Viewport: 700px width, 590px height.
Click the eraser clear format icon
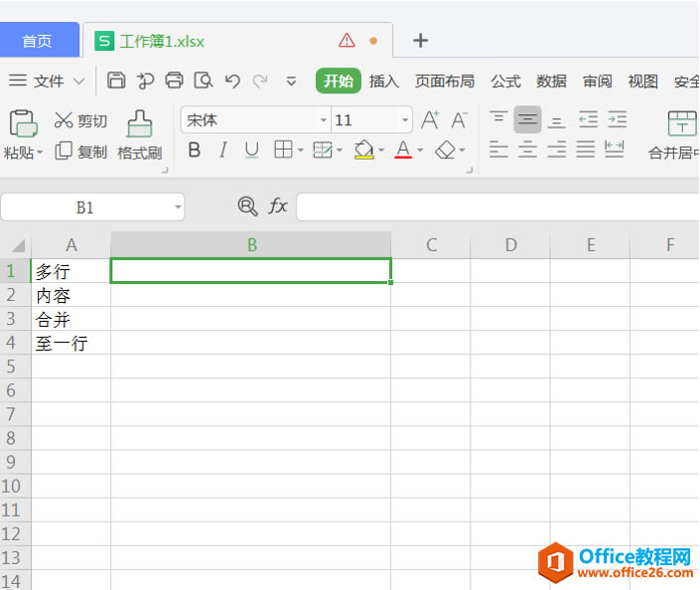[445, 150]
